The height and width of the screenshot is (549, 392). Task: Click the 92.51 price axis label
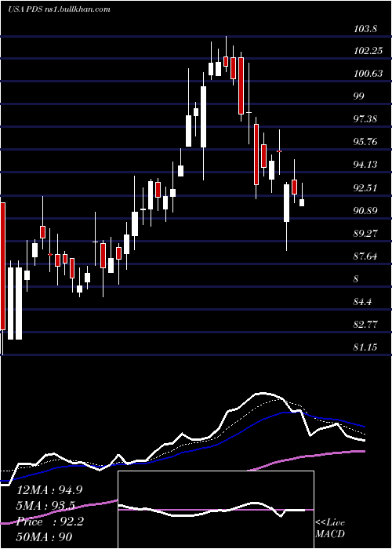pyautogui.click(x=365, y=188)
